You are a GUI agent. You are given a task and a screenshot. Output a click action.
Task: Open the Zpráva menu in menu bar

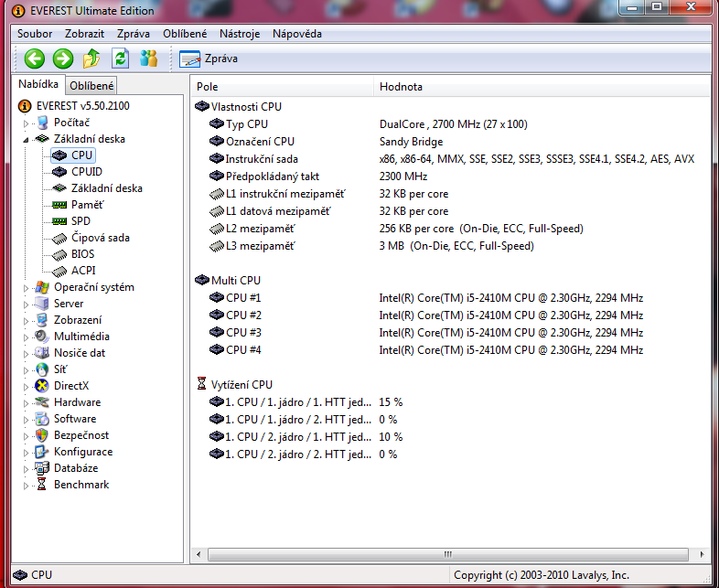[134, 34]
